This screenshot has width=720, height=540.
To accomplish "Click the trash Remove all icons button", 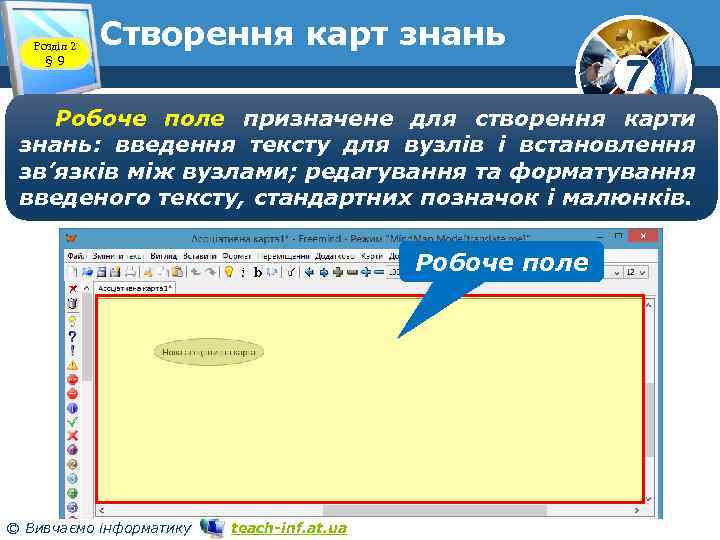I will coord(73,303).
